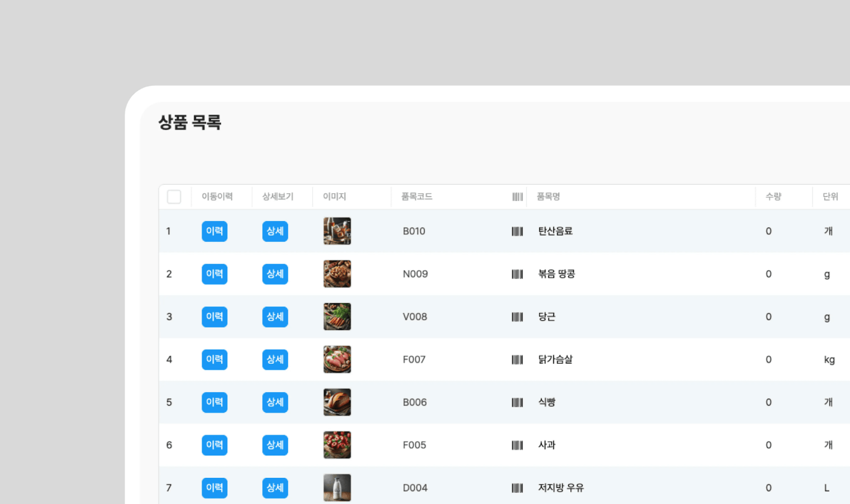Open 이력 history for item V008

coord(214,317)
